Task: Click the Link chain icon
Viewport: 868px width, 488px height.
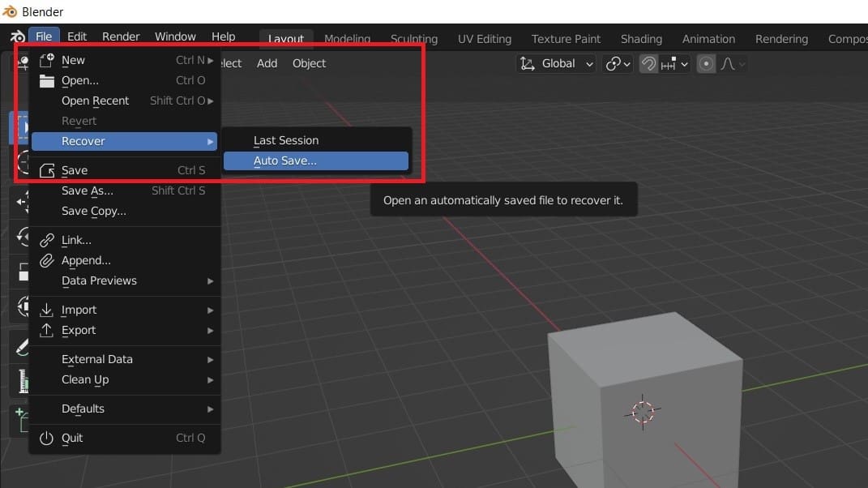Action: (46, 240)
